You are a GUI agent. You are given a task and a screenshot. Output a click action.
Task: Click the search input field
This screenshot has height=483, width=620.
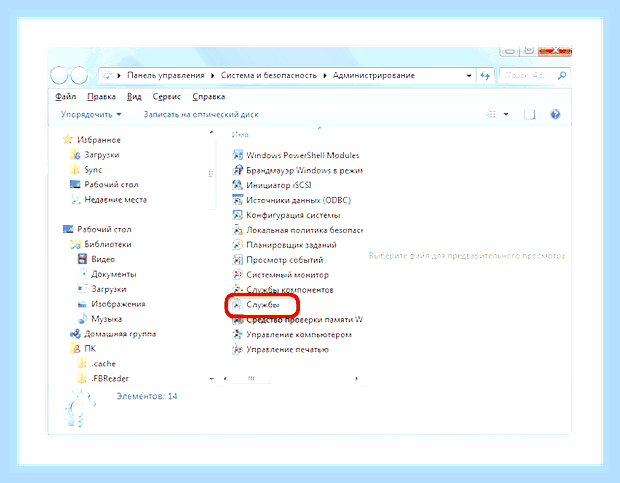point(528,75)
